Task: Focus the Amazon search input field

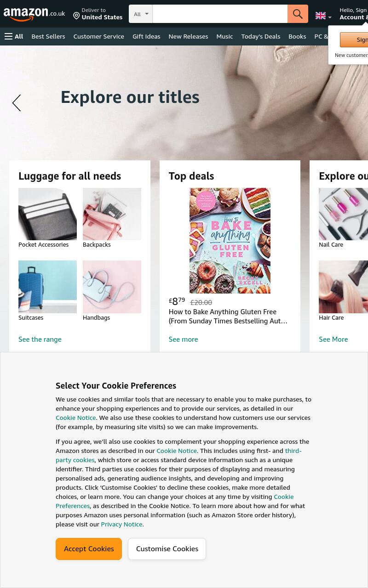Action: (x=220, y=14)
